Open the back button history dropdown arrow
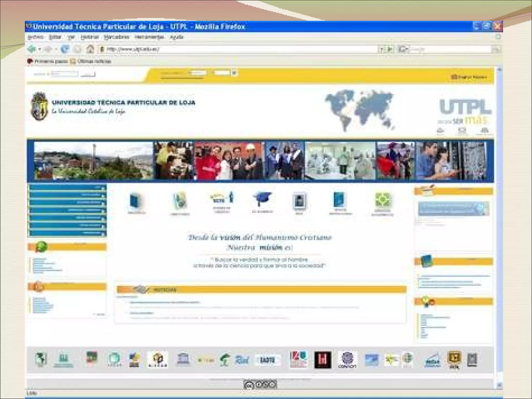532x399 pixels. [x=40, y=49]
